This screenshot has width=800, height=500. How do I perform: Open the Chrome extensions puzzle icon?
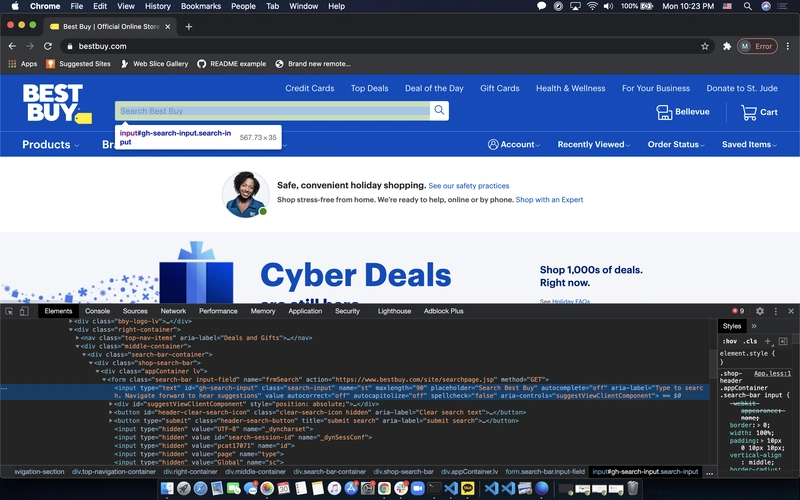[727, 46]
